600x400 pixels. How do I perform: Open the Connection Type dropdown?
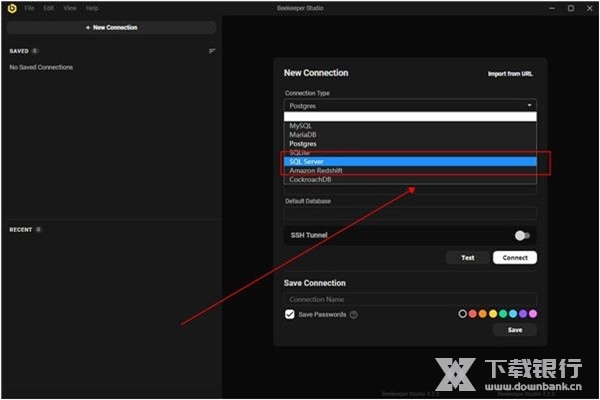[x=410, y=105]
